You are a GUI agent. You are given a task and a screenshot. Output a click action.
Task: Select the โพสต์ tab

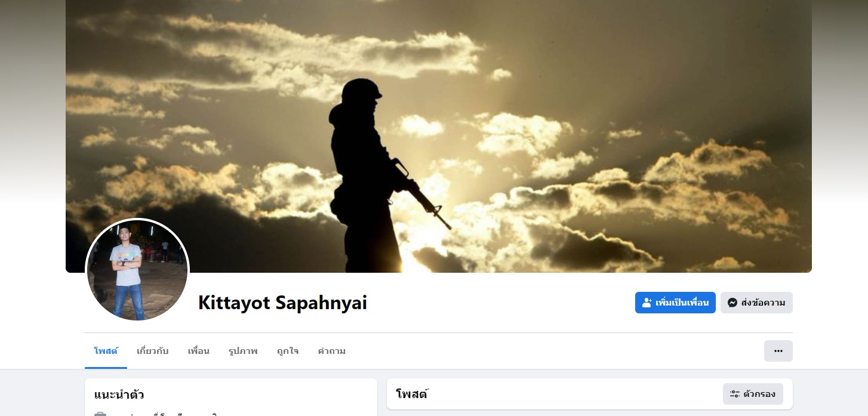click(106, 351)
